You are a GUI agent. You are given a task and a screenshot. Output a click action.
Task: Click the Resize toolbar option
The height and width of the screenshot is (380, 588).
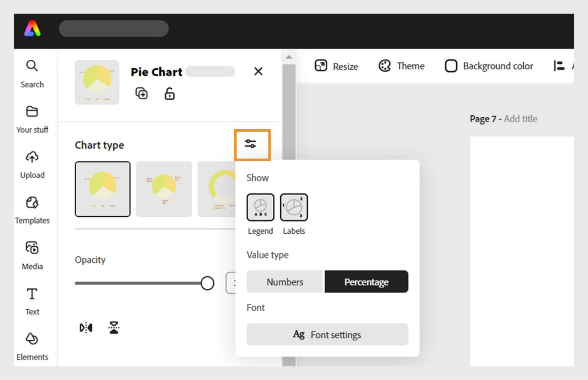(x=336, y=66)
